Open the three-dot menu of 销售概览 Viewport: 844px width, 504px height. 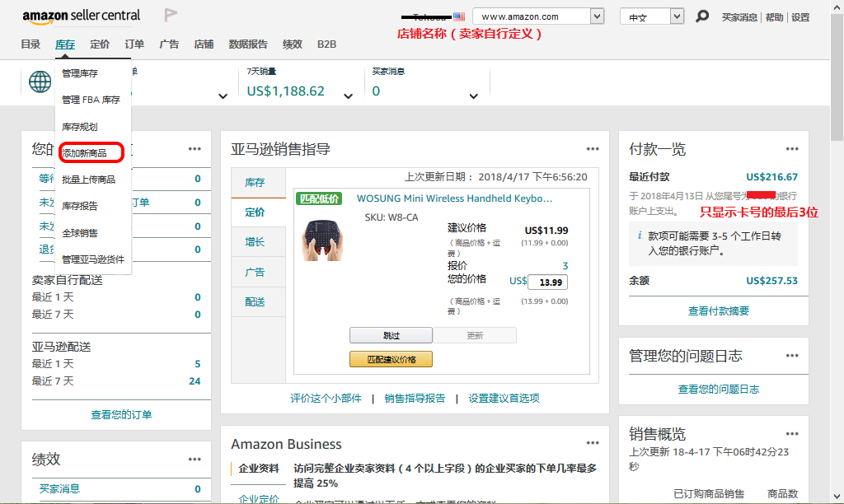(x=792, y=434)
